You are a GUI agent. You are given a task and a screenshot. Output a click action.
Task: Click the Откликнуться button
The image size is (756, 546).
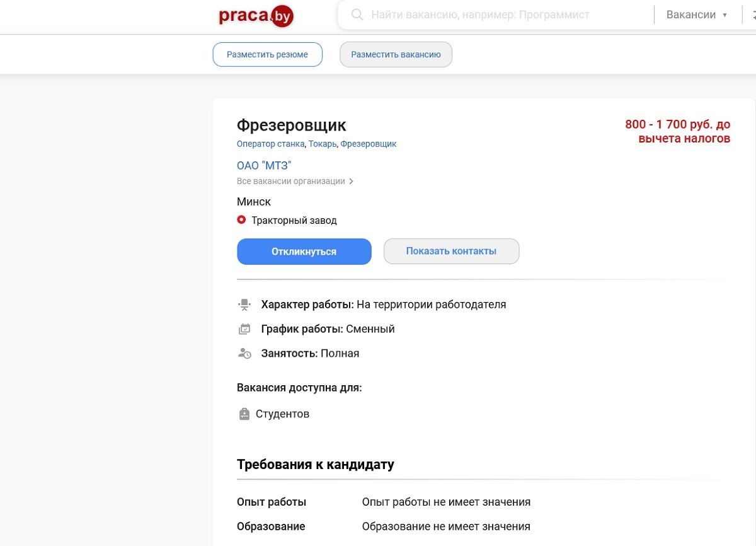tap(304, 251)
